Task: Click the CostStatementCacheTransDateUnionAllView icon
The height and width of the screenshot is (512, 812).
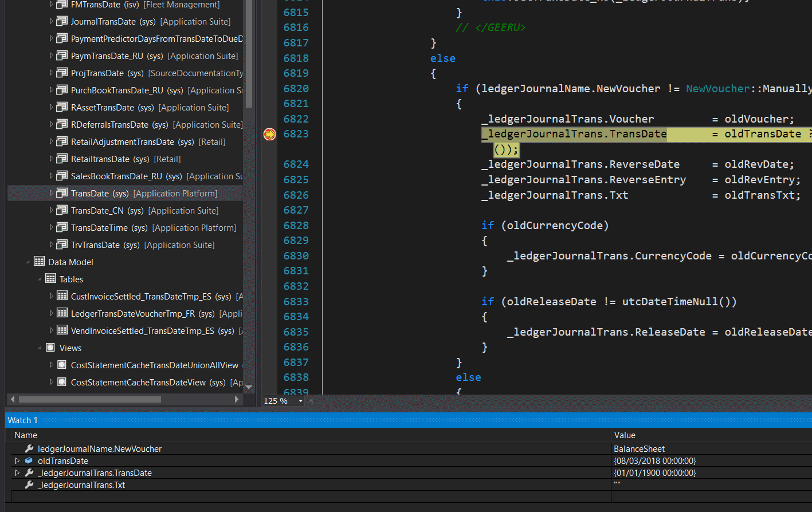Action: click(x=62, y=365)
